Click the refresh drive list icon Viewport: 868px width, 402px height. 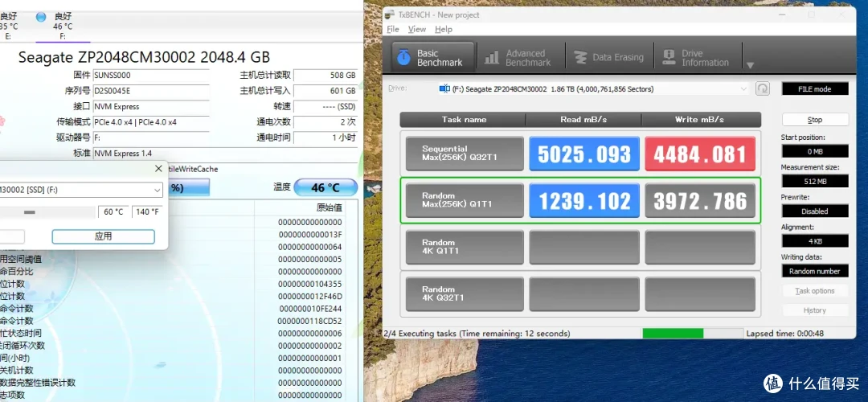[763, 88]
